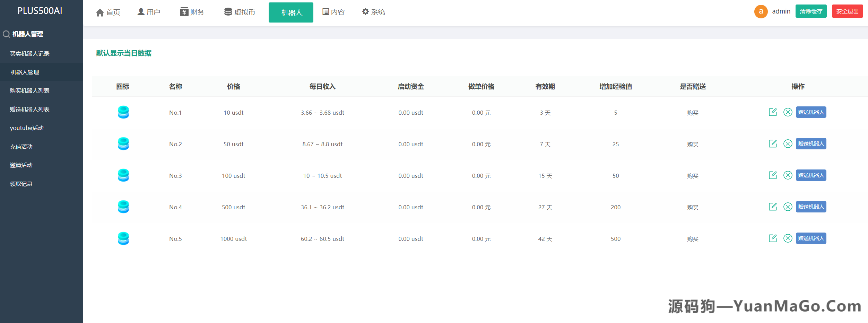Open 购买机器人列表 sidebar entry
The height and width of the screenshot is (323, 868).
[x=29, y=90]
